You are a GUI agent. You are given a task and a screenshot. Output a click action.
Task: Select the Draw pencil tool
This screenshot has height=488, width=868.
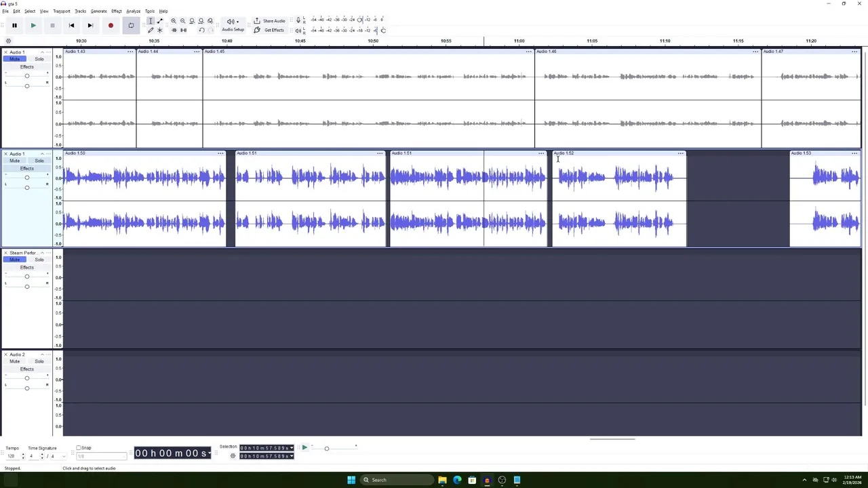click(x=151, y=30)
